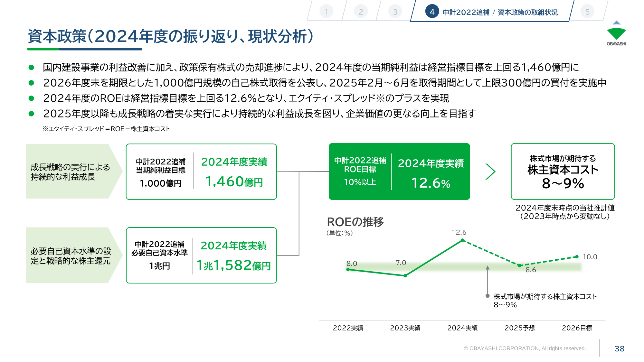Image resolution: width=644 pixels, height=362 pixels.
Task: Click the axis label 2022実績
Action: tap(348, 328)
